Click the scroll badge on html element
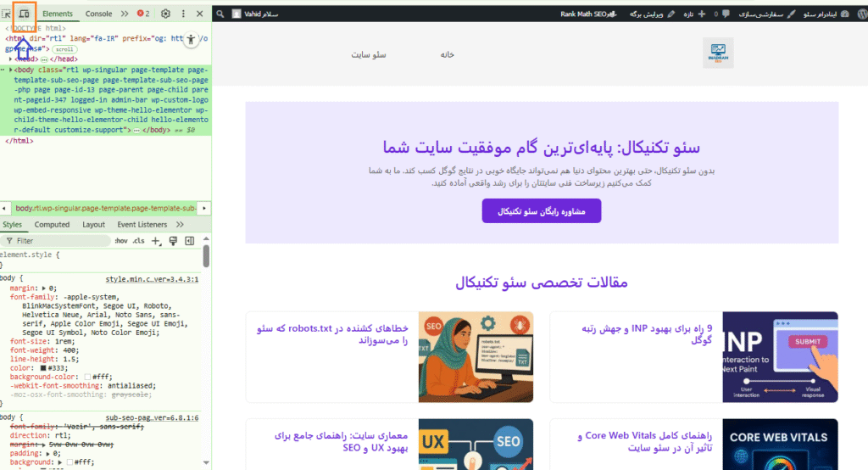The image size is (868, 470). tap(64, 49)
